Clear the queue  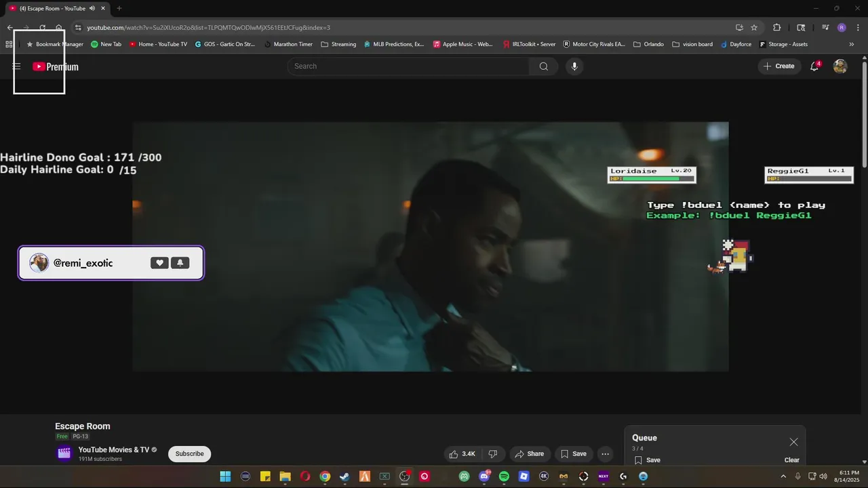tap(792, 460)
